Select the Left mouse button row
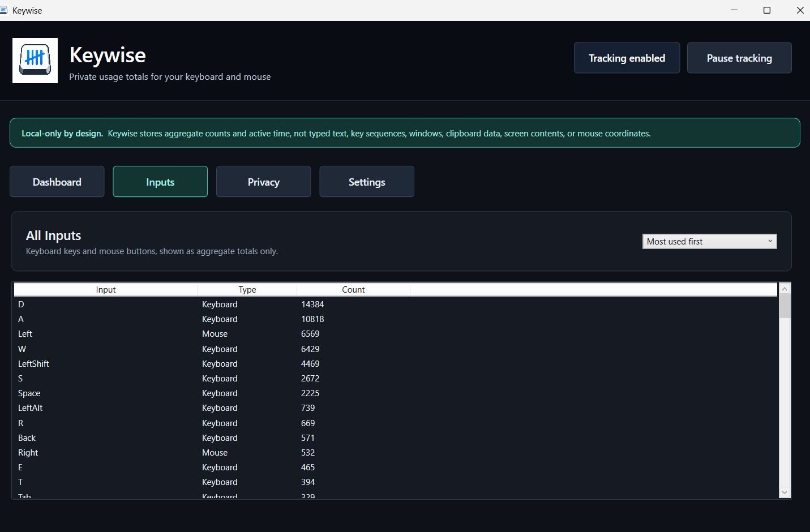810x532 pixels. pos(396,334)
